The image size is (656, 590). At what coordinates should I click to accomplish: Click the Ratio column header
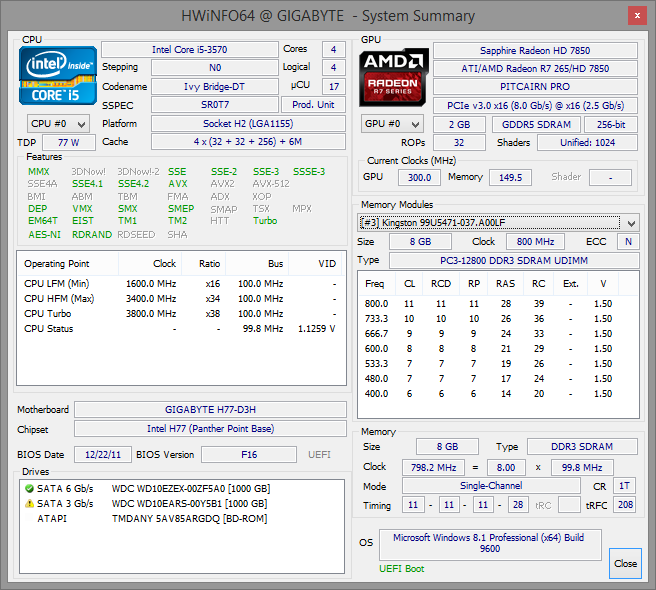(x=203, y=264)
